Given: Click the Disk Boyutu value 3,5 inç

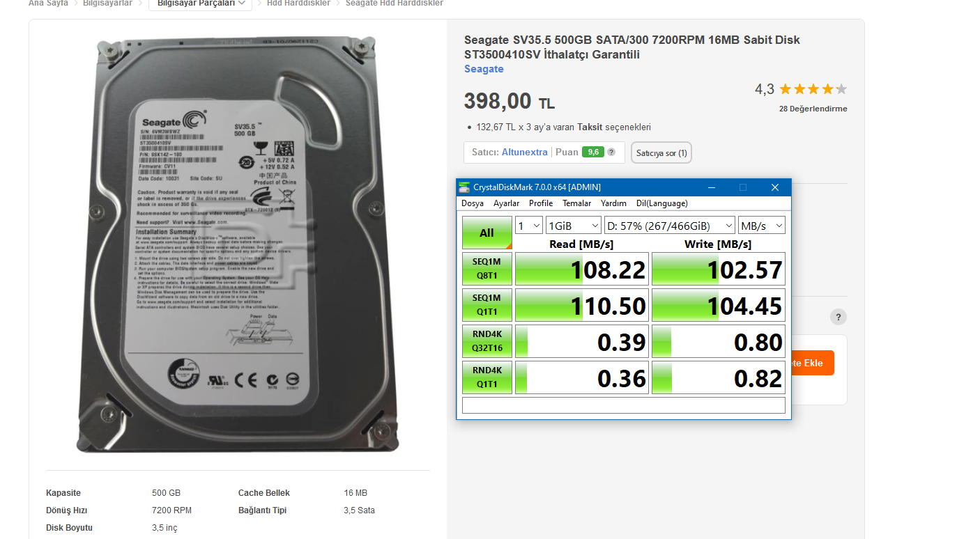Looking at the screenshot, I should coord(164,528).
